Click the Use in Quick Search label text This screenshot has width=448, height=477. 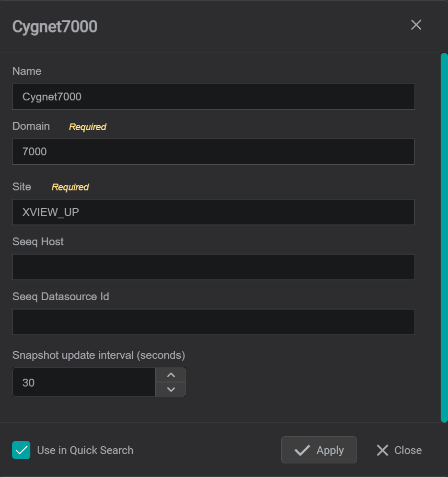click(x=85, y=450)
